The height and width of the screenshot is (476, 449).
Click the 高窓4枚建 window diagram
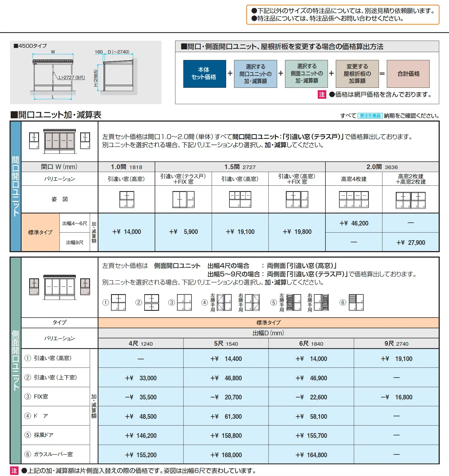354,200
